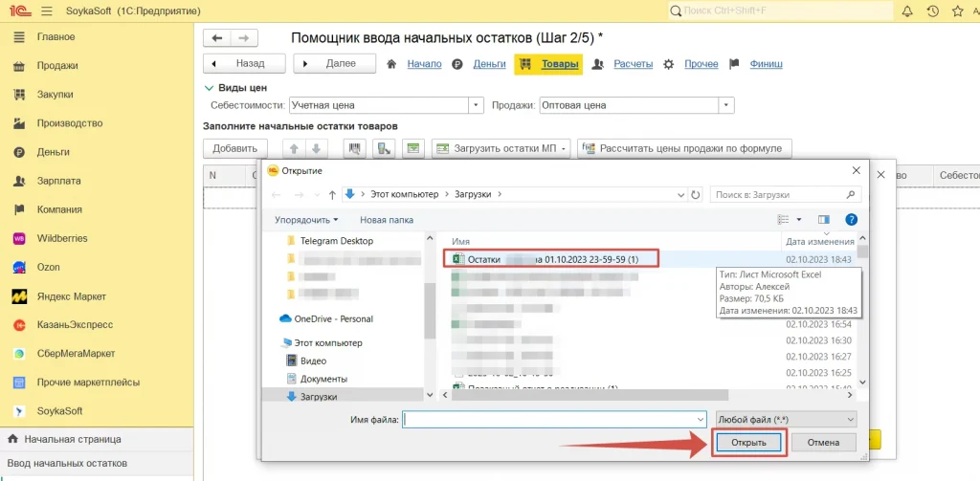Open the Любой файл type filter
Screen dimensions: 980x481
(786, 419)
